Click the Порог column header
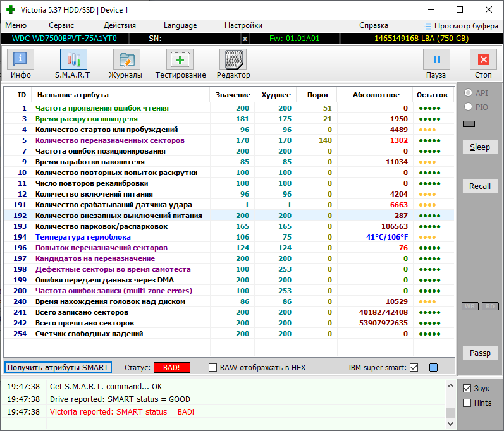Screen dimensions: 504x431 coord(318,95)
